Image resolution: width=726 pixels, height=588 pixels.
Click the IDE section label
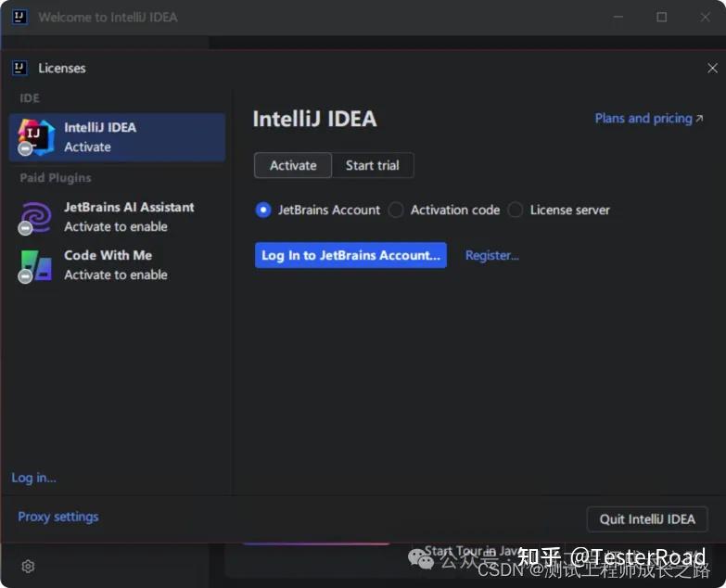coord(30,98)
